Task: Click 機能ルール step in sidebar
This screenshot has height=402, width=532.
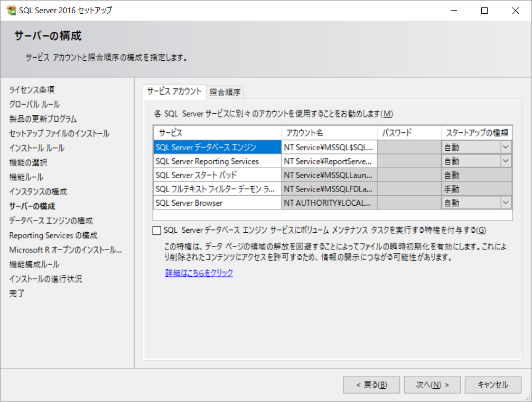Action: 26,177
